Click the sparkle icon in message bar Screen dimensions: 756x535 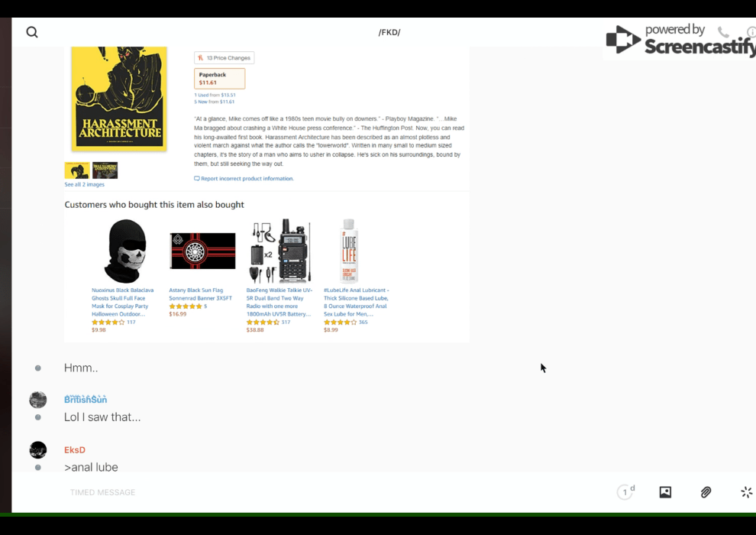tap(746, 492)
